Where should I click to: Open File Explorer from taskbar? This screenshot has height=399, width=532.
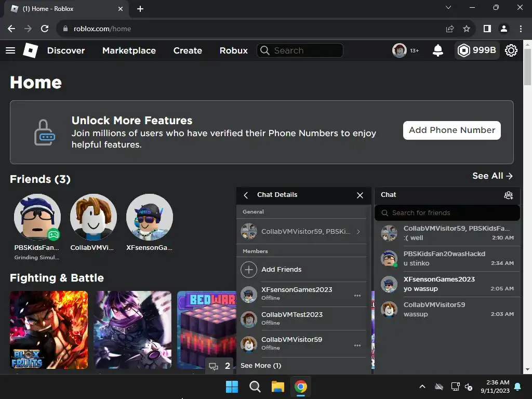pos(277,387)
